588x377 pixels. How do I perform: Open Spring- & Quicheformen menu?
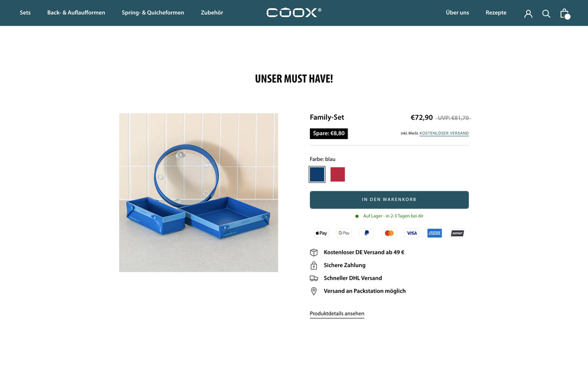point(153,13)
